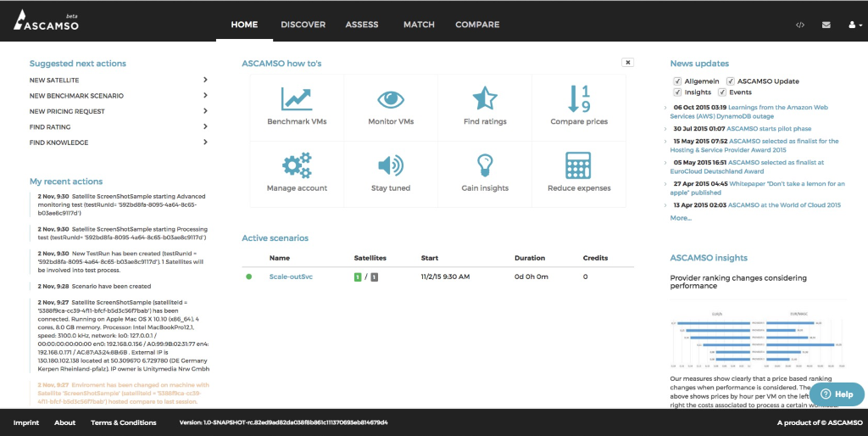Screen dimensions: 868x436
Task: Open the About footer link
Action: 64,422
